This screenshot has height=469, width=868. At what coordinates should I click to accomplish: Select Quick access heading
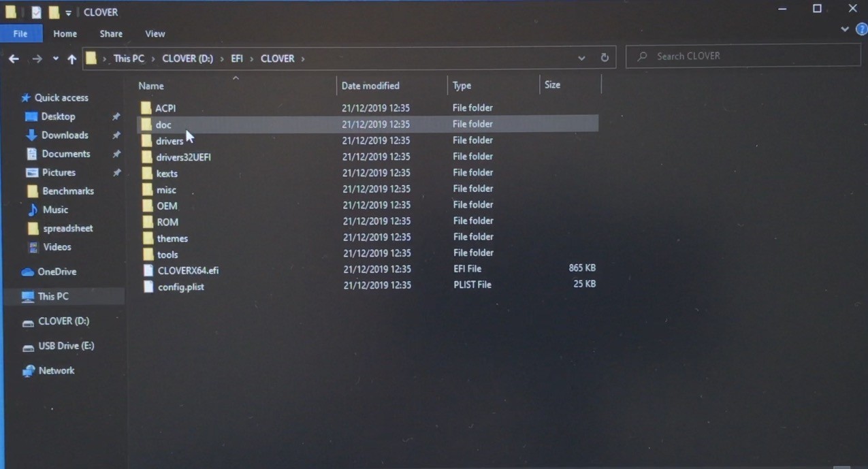click(61, 98)
